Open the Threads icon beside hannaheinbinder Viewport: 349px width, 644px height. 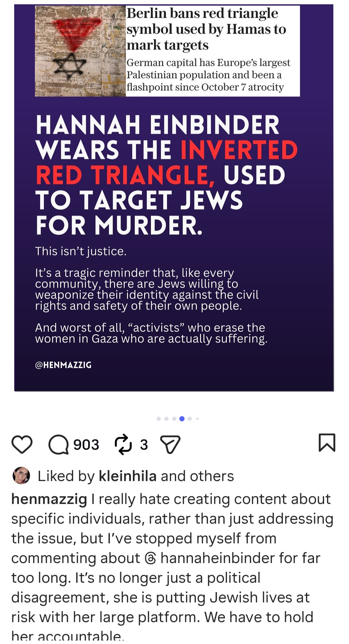tap(151, 558)
